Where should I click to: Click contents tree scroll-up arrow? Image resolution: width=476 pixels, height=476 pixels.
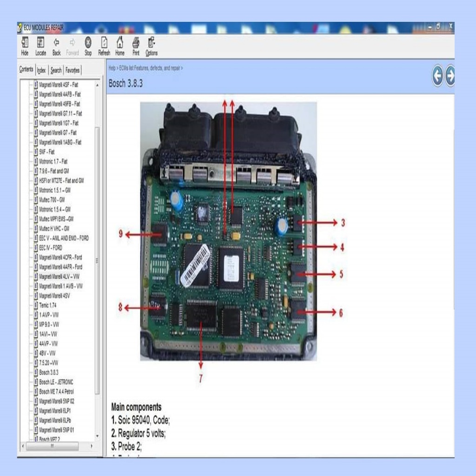point(97,86)
